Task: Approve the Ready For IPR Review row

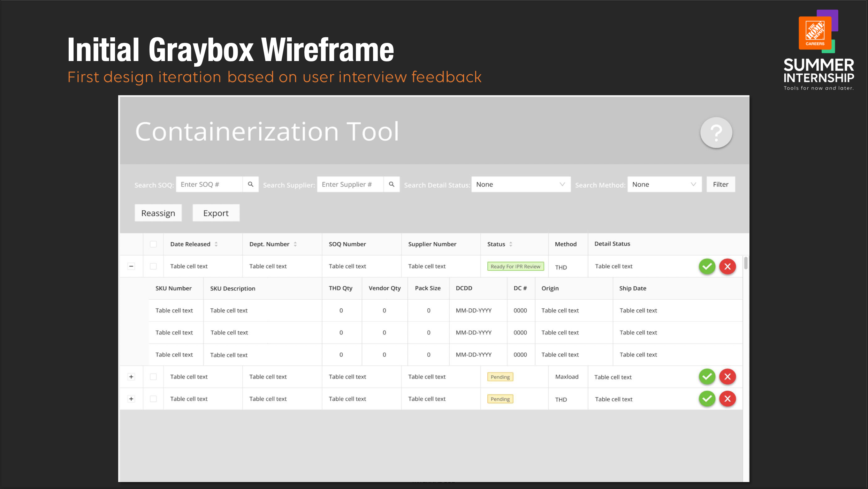Action: point(707,266)
